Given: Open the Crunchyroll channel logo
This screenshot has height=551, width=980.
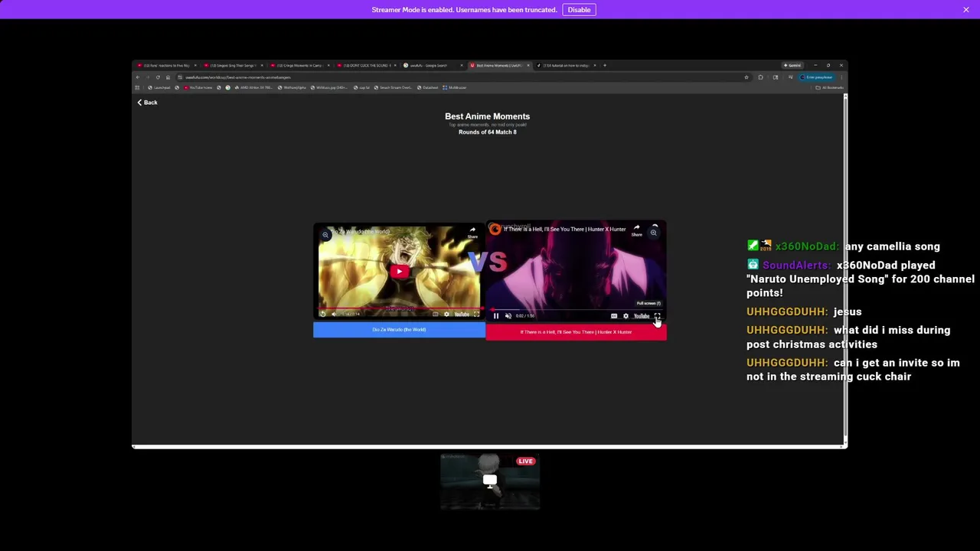Looking at the screenshot, I should pyautogui.click(x=495, y=229).
